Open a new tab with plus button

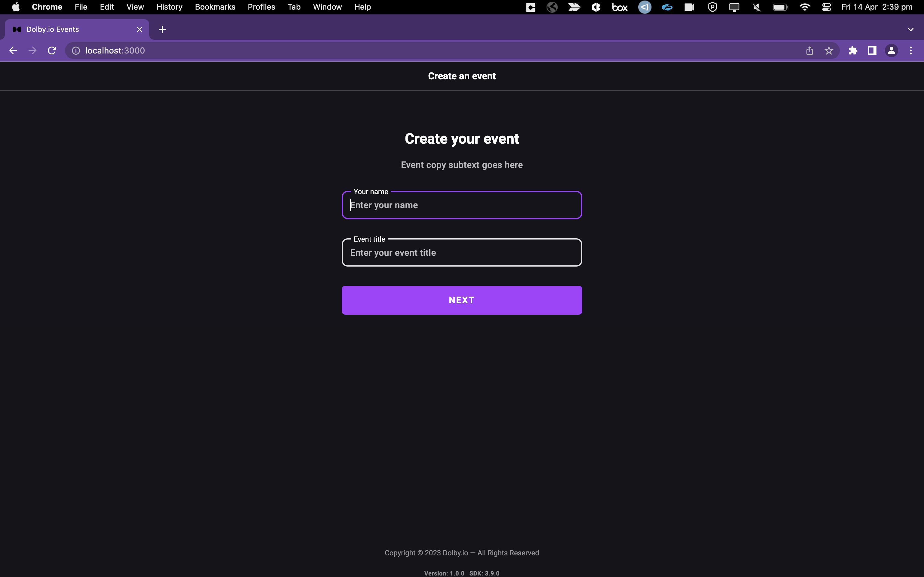[162, 29]
